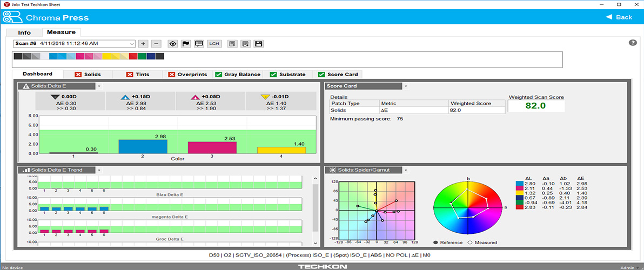644x270 pixels.
Task: Click the black flag icon
Action: 186,44
